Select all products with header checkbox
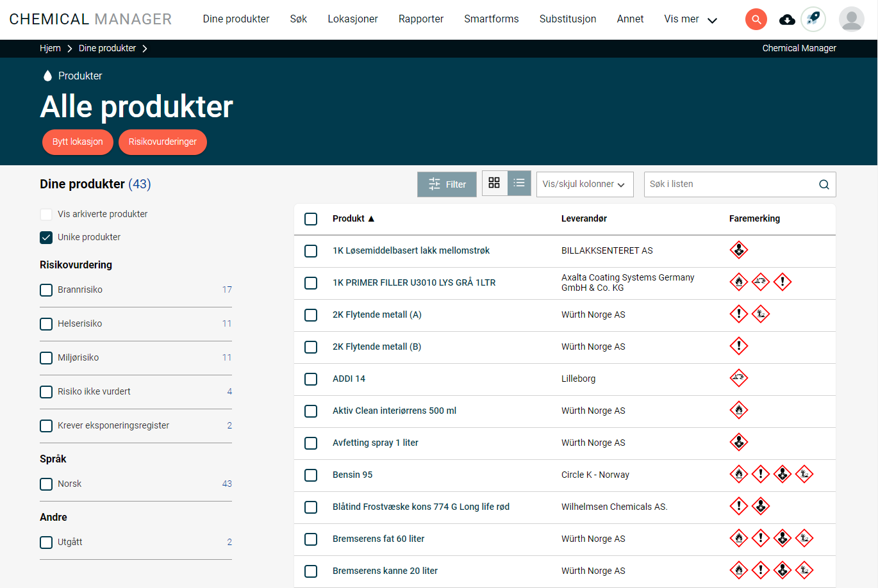The width and height of the screenshot is (878, 588). [311, 219]
